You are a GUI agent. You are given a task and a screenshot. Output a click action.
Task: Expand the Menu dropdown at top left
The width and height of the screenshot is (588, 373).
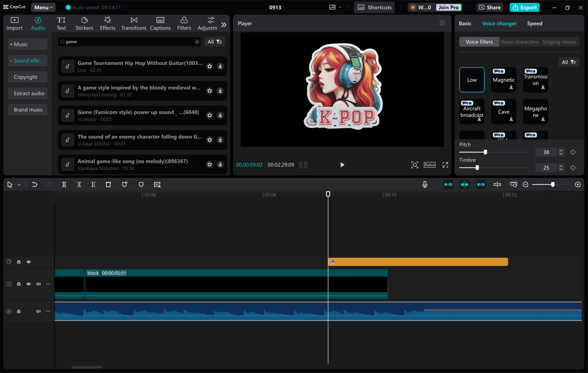43,7
